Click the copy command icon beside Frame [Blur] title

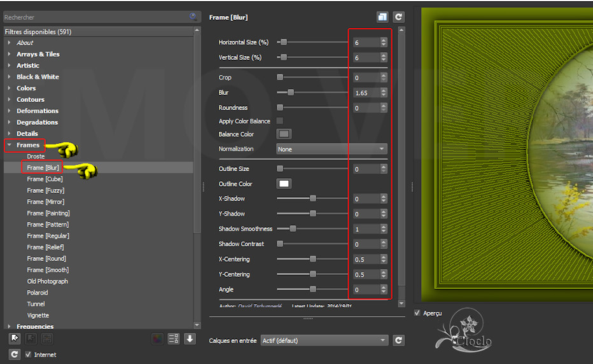click(382, 17)
